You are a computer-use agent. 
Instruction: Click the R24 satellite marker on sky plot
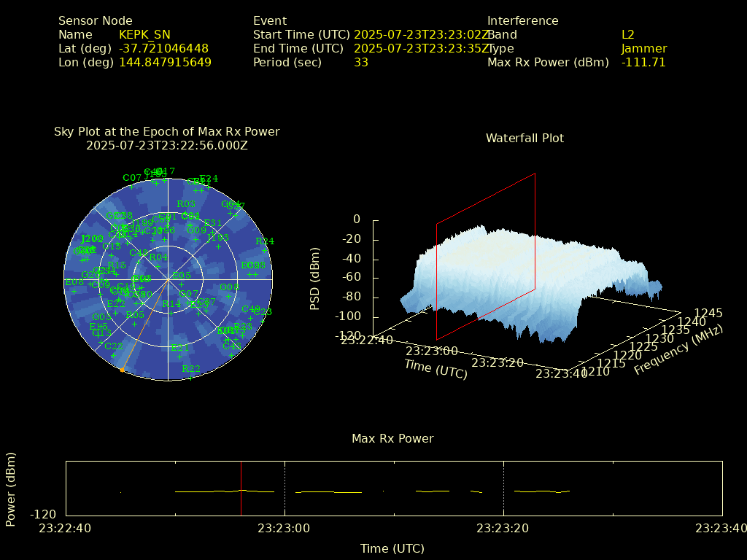[265, 242]
